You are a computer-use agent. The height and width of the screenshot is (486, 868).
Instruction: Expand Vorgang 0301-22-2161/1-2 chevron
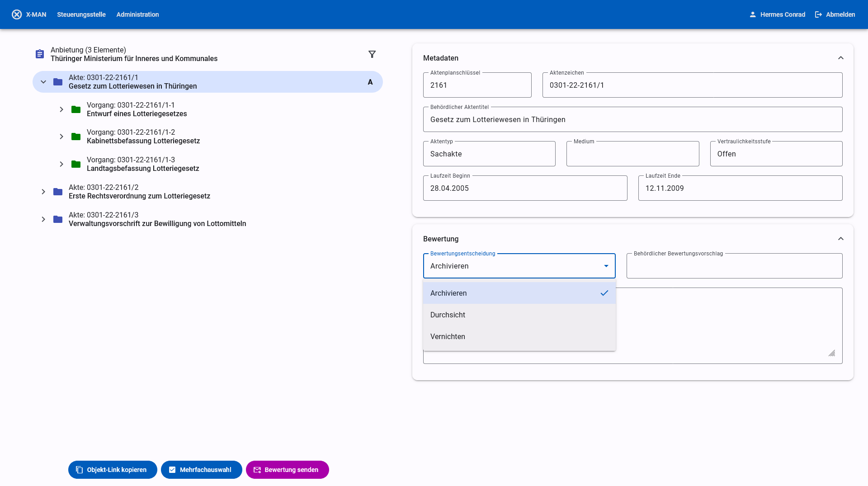[61, 137]
